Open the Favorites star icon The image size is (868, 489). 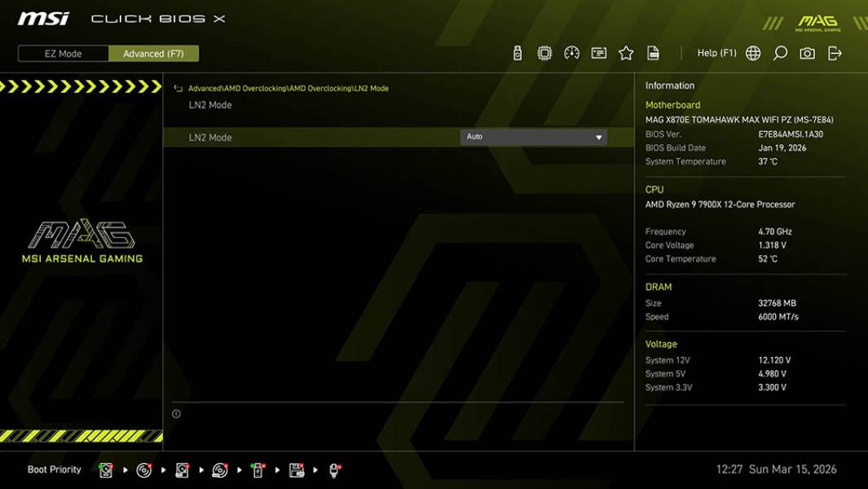pos(626,52)
